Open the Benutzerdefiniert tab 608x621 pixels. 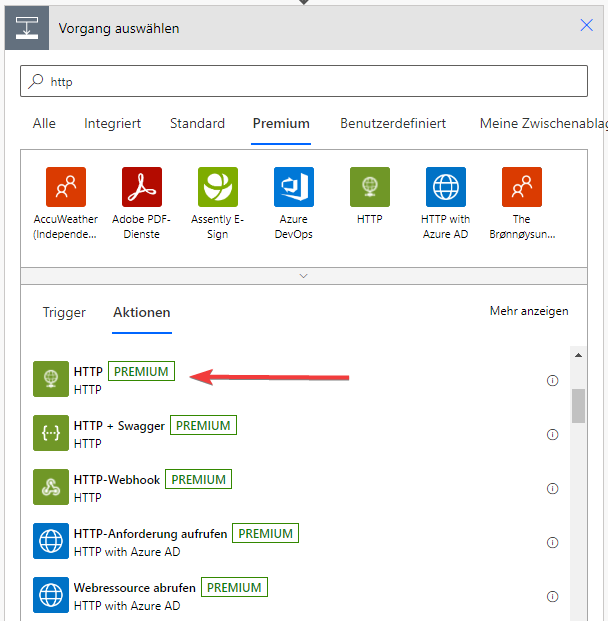[393, 124]
